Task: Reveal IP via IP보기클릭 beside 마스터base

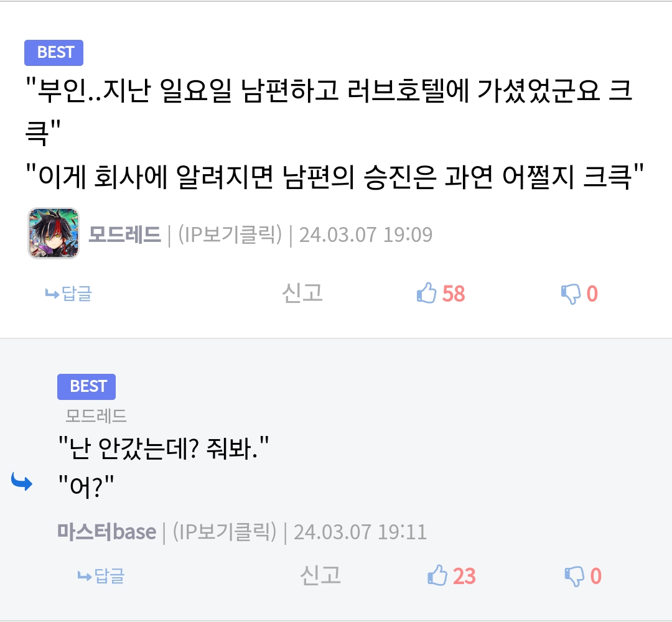Action: (224, 532)
